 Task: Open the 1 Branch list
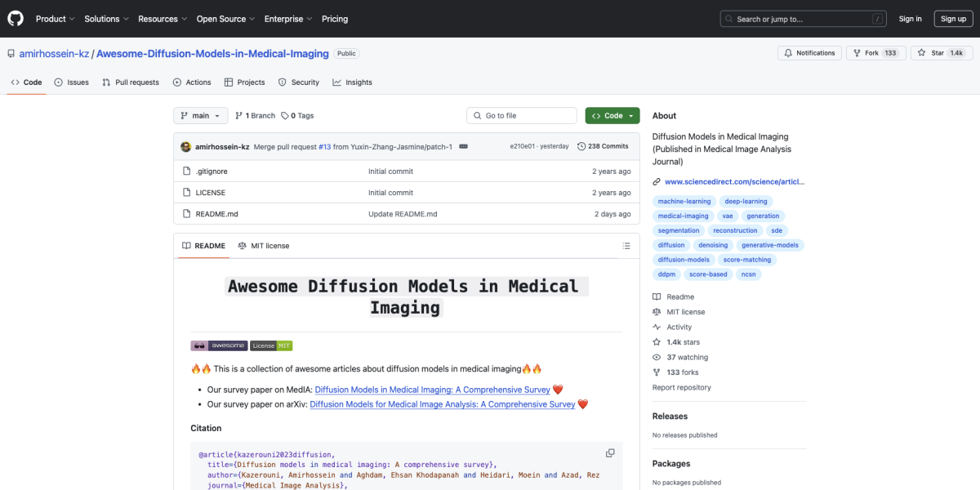click(256, 116)
